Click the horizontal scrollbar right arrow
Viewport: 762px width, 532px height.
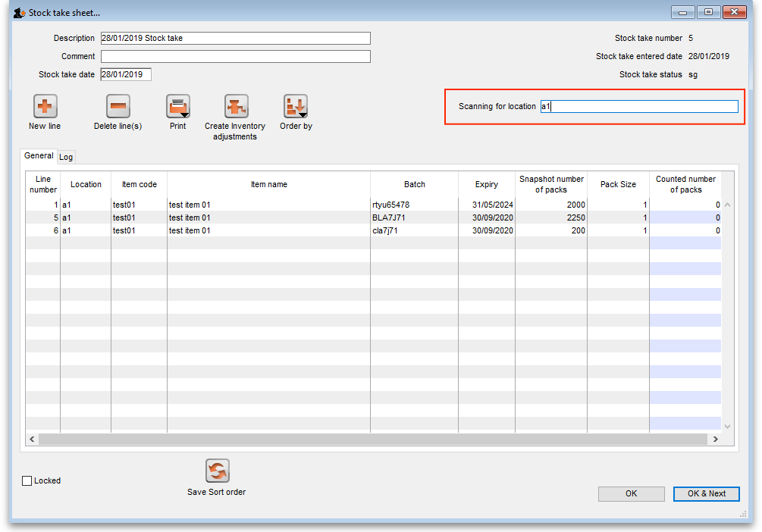715,440
